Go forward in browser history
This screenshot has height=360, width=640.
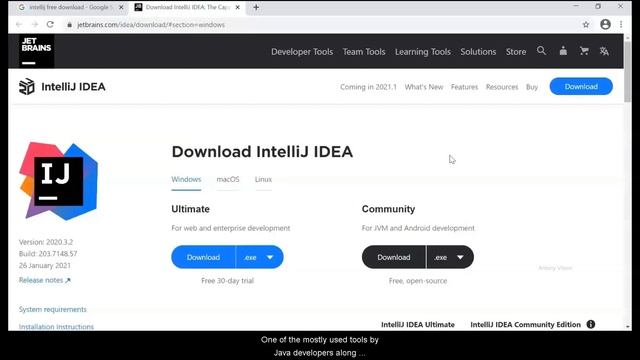click(35, 24)
